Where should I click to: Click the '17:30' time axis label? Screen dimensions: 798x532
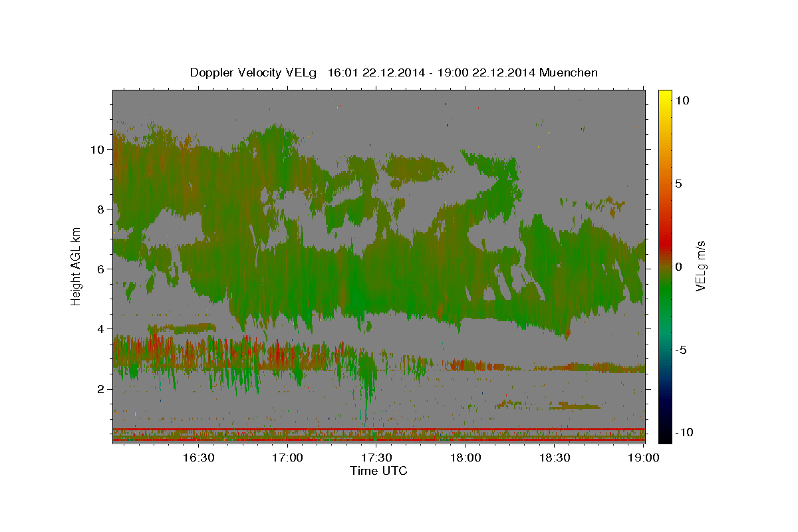pyautogui.click(x=376, y=457)
